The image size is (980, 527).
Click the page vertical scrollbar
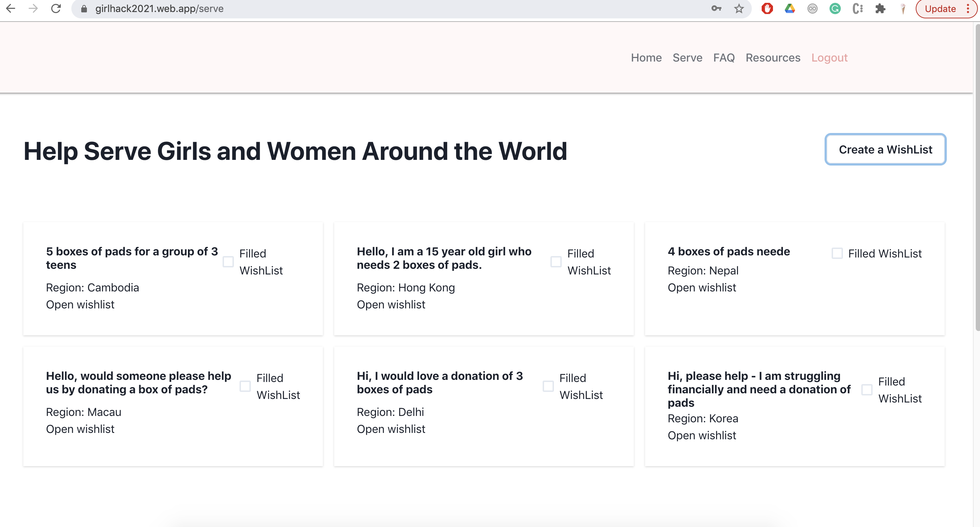pyautogui.click(x=976, y=175)
